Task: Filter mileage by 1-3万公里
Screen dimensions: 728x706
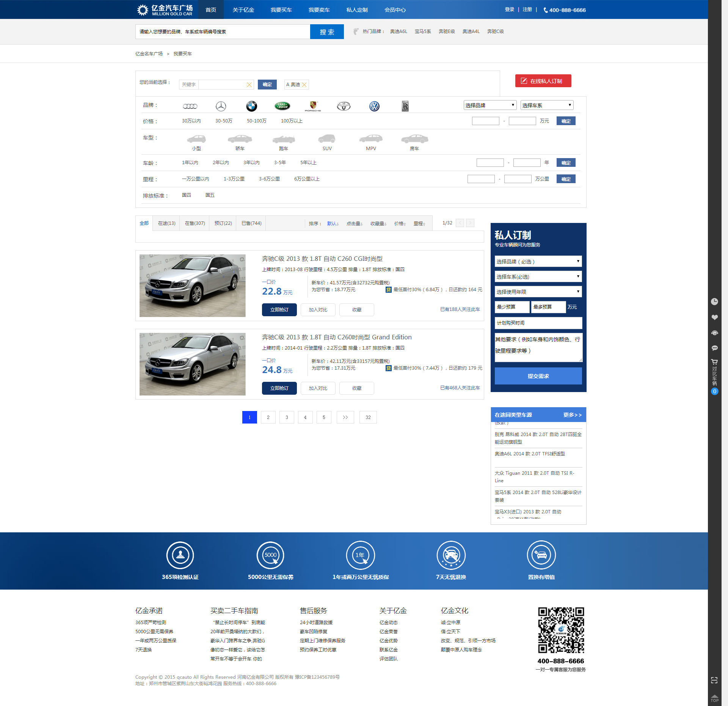Action: [234, 179]
